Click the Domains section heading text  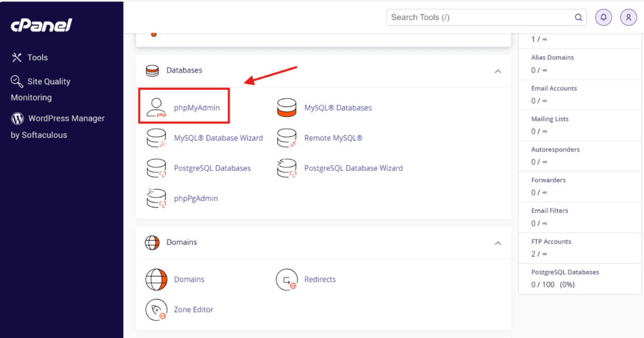click(182, 242)
